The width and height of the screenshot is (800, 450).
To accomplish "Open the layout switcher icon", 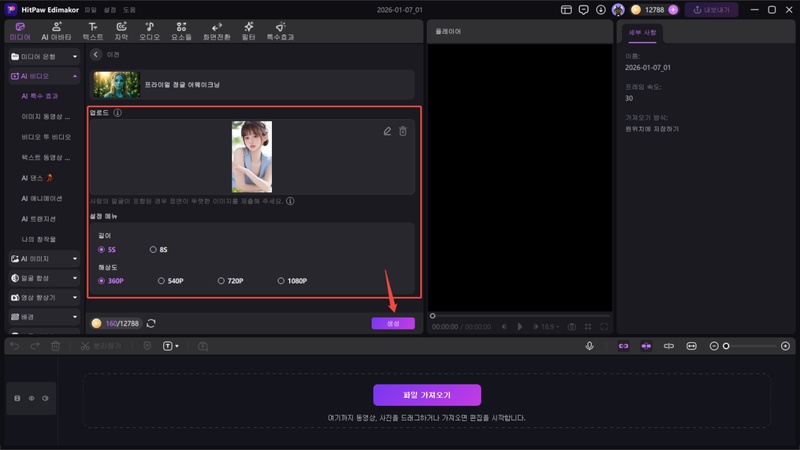I will 566,10.
